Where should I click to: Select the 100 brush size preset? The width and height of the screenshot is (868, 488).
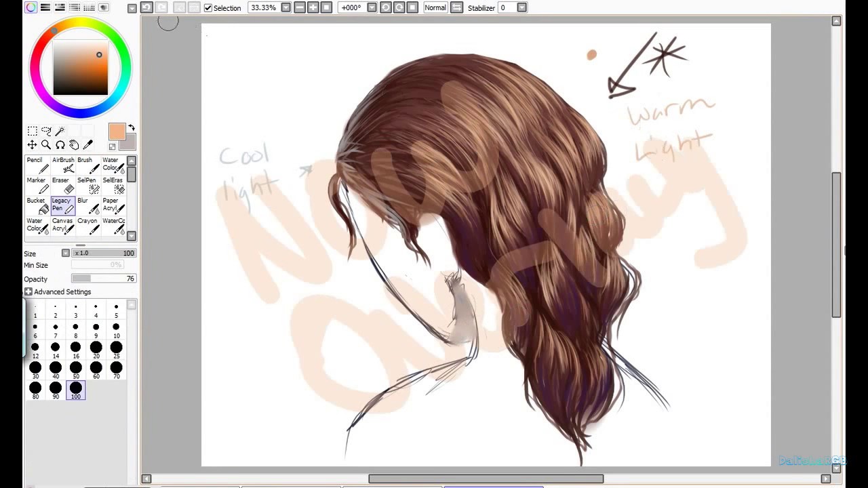click(75, 388)
